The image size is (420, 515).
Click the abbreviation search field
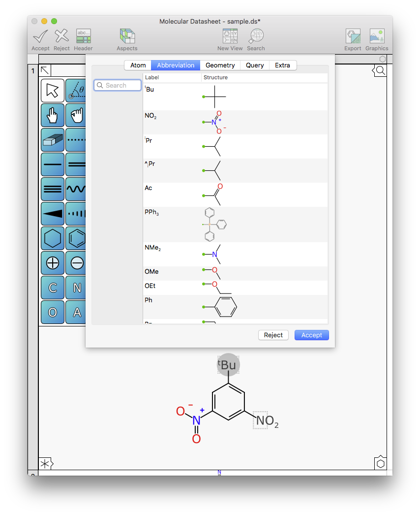click(x=117, y=85)
